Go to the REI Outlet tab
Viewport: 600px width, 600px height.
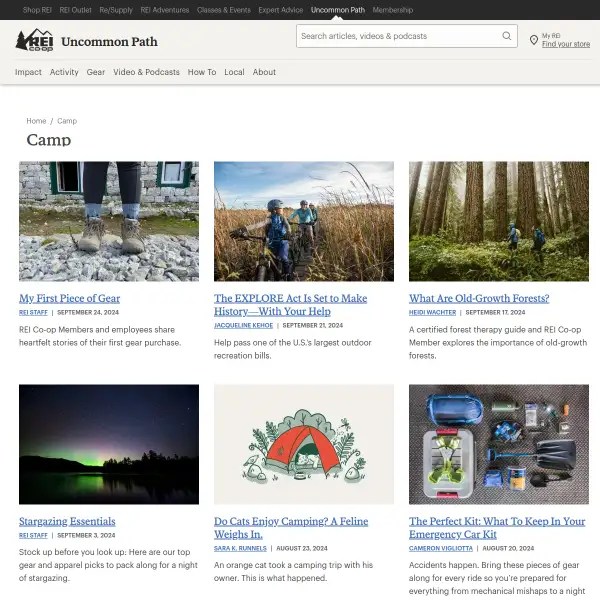click(x=75, y=10)
